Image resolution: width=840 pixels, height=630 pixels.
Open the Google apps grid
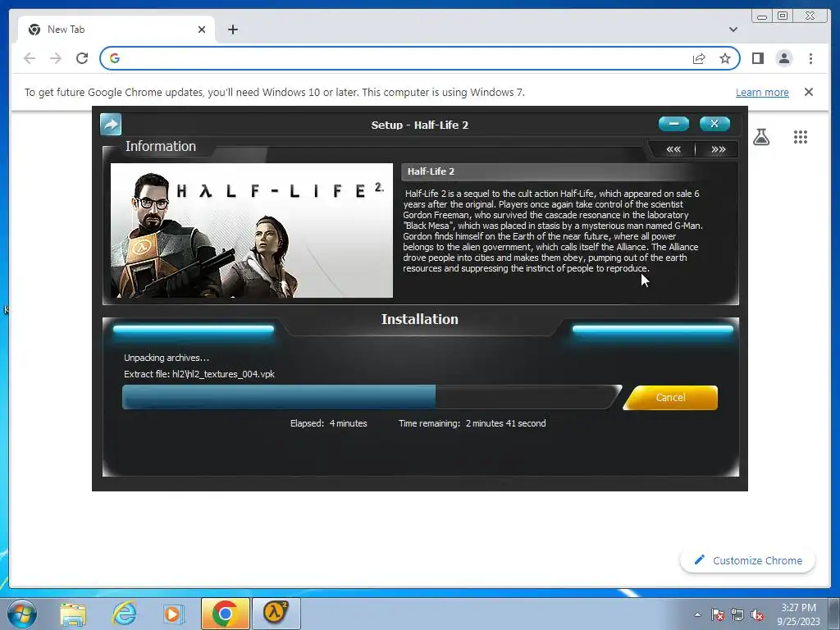801,137
